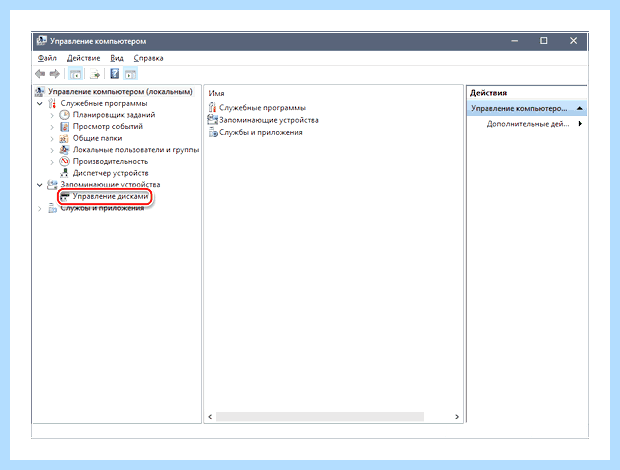Screen dimensions: 620x470
Task: Open Управление дисками in the tree
Action: click(110, 196)
